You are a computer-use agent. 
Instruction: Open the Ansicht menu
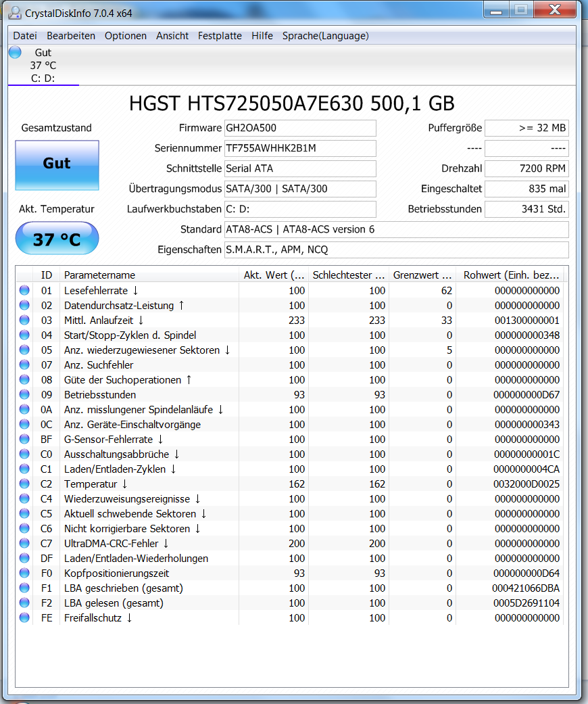point(172,36)
